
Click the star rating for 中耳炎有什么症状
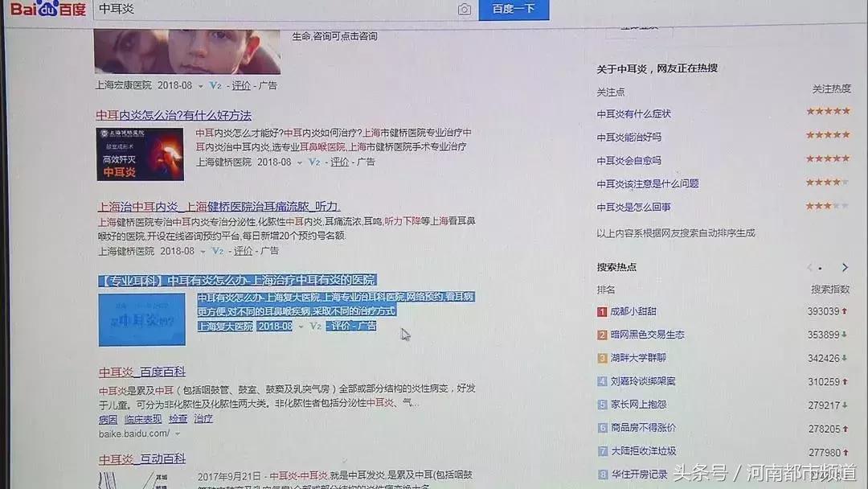tap(827, 113)
